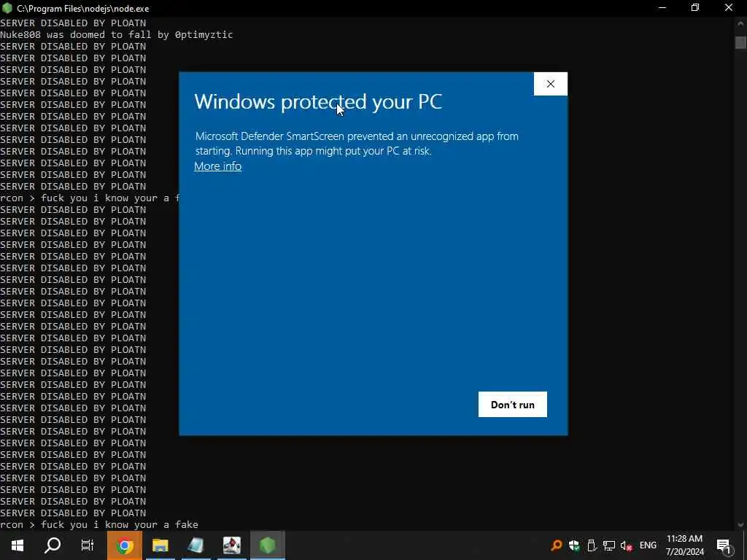Click the node.exe window title text
The image size is (747, 560).
[83, 9]
